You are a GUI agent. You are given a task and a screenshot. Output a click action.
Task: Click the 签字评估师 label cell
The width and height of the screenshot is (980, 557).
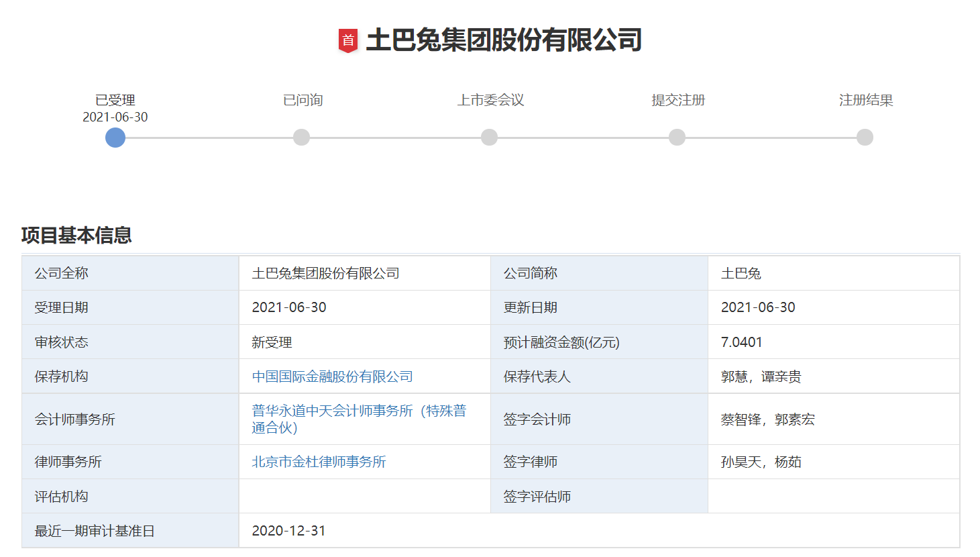tap(599, 497)
